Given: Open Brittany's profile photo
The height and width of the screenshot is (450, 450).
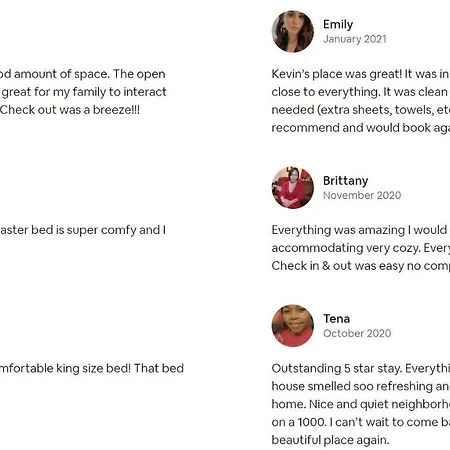Looking at the screenshot, I should tap(293, 188).
